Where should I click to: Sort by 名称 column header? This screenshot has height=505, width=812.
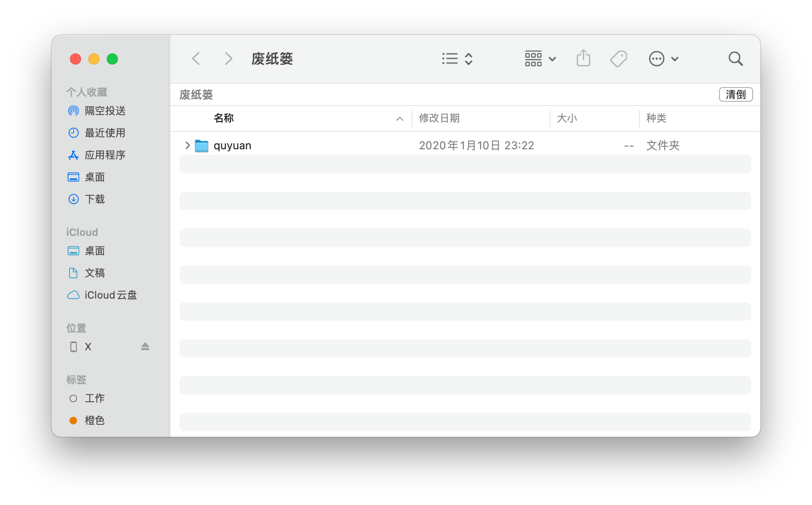[224, 118]
